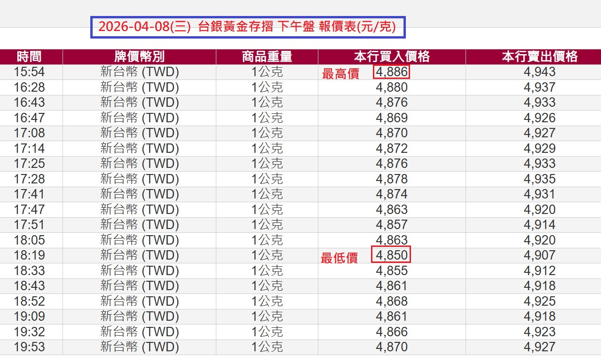Screen dimensions: 601x364
Task: Select the 15:54 time cell
Action: pyautogui.click(x=31, y=72)
